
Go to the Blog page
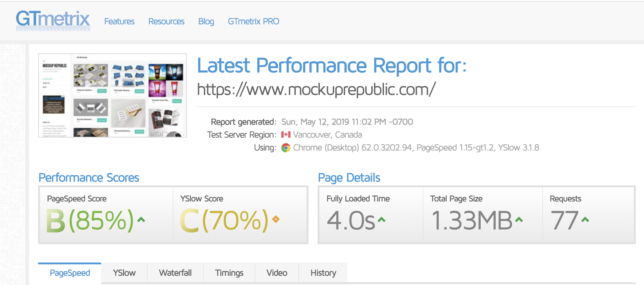[206, 22]
